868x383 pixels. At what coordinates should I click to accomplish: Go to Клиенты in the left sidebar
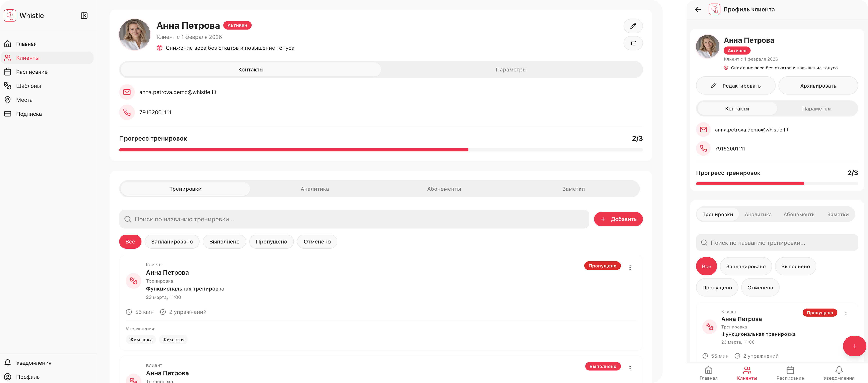(x=47, y=58)
